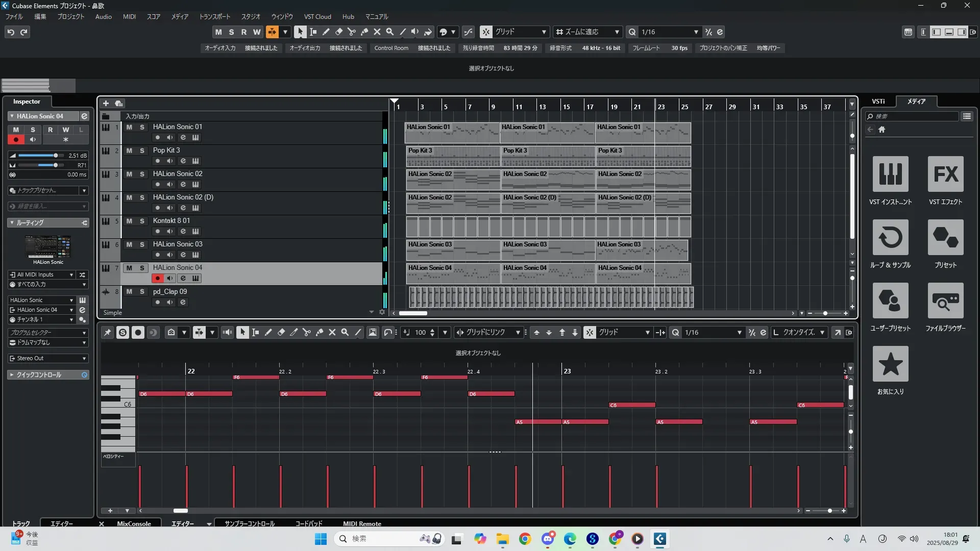
Task: Open the VST Effects tile
Action: [945, 174]
